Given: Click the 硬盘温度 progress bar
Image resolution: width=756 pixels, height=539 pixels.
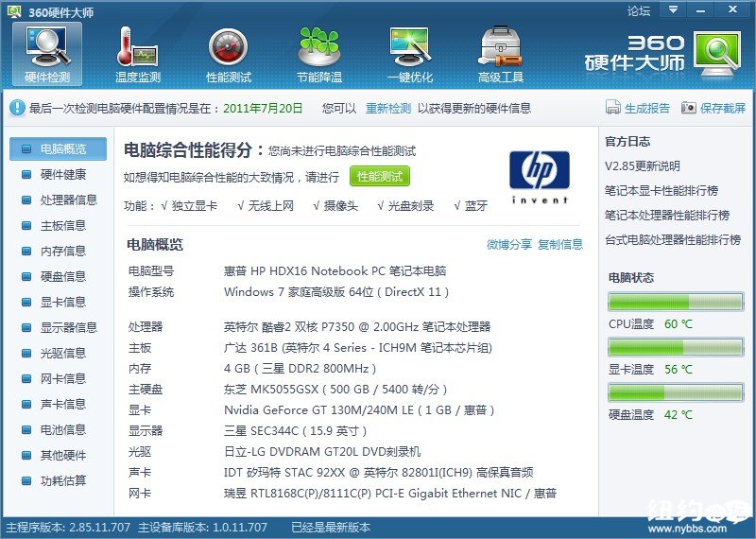Looking at the screenshot, I should pos(676,392).
